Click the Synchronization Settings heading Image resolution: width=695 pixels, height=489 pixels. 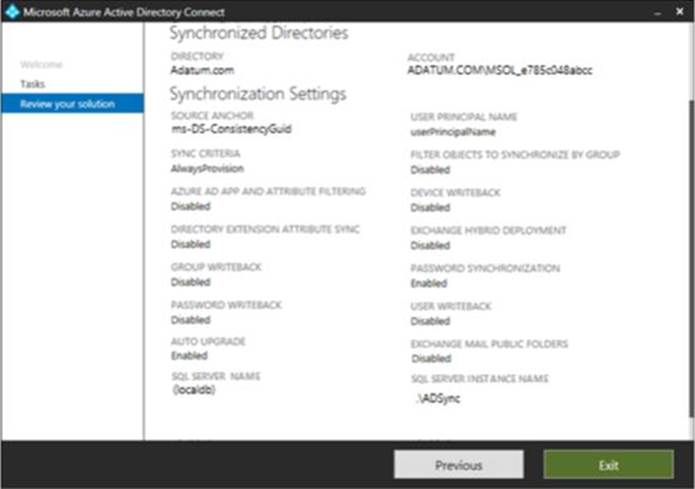258,94
